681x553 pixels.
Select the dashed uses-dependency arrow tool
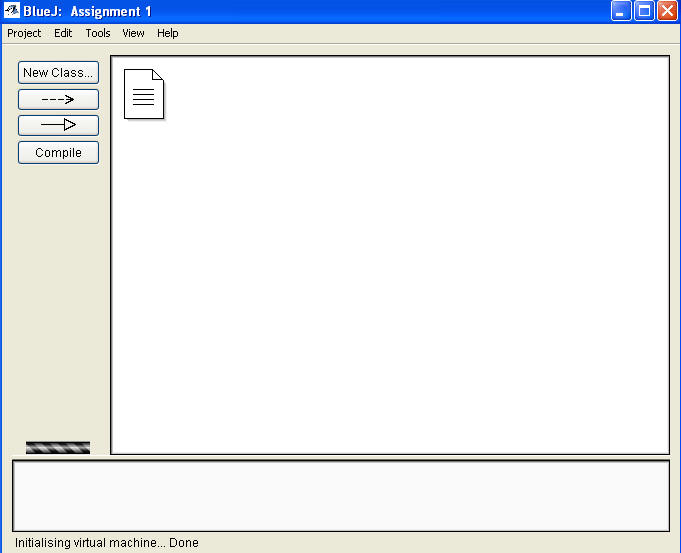point(58,99)
